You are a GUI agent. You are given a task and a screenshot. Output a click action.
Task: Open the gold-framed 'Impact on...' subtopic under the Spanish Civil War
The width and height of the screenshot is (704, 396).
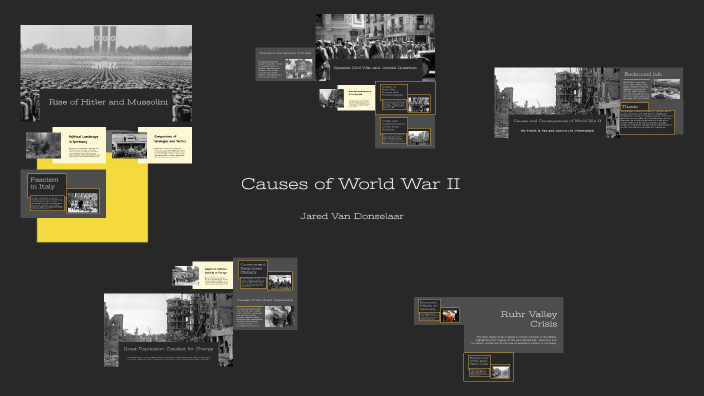(405, 98)
